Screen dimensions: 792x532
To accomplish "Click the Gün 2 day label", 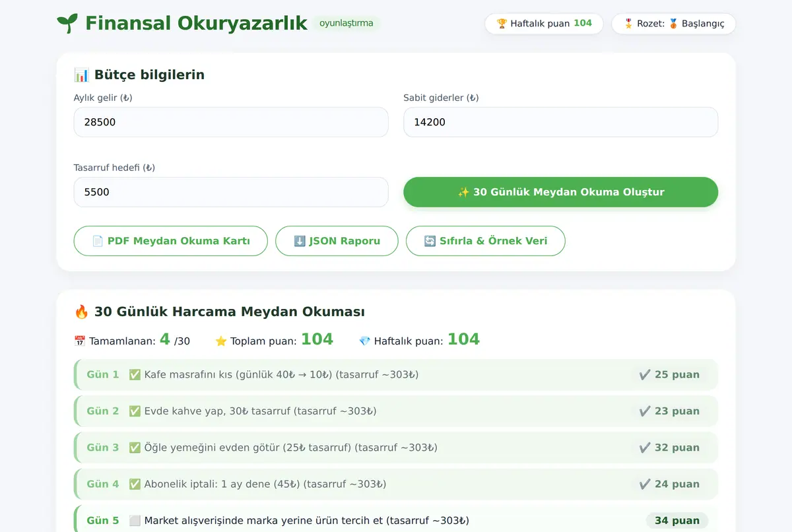I will coord(103,411).
